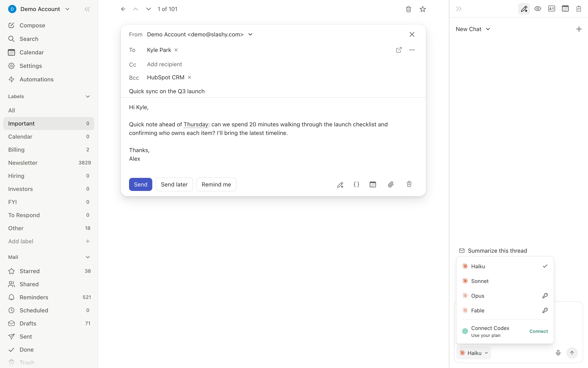The width and height of the screenshot is (588, 368).
Task: Collapse the Labels section
Action: coord(88,97)
